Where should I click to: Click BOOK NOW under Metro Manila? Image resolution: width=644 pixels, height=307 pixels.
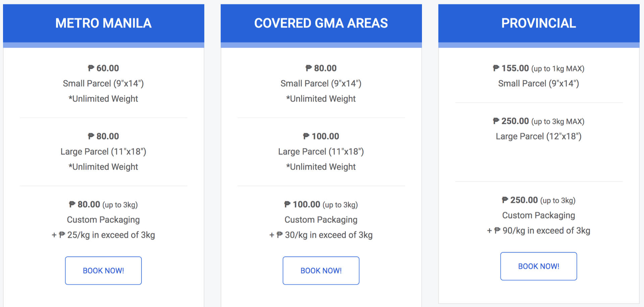(x=103, y=271)
